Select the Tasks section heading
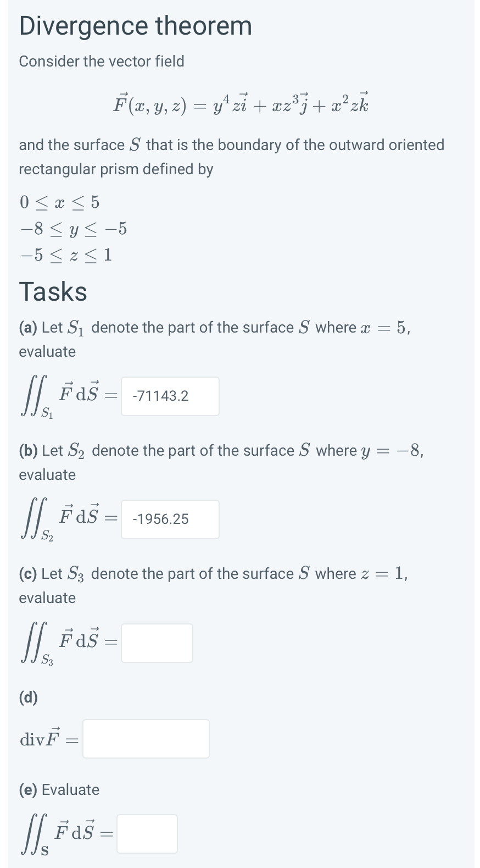Viewport: 480px width, 868px height. (53, 292)
